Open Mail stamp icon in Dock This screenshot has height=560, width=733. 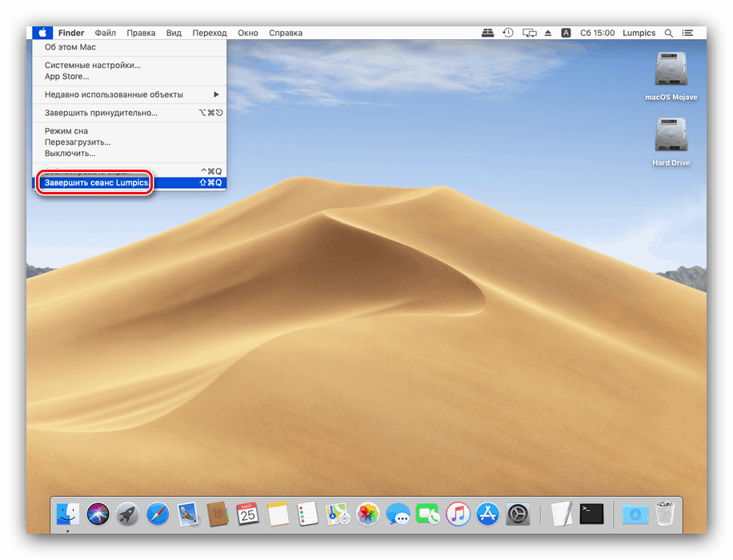pyautogui.click(x=188, y=514)
